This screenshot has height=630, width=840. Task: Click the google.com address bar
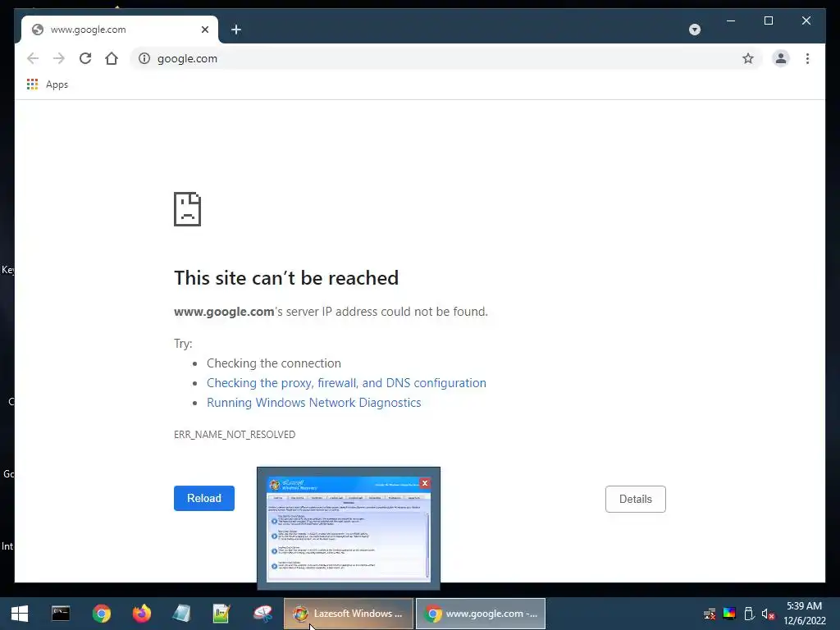[x=445, y=58]
